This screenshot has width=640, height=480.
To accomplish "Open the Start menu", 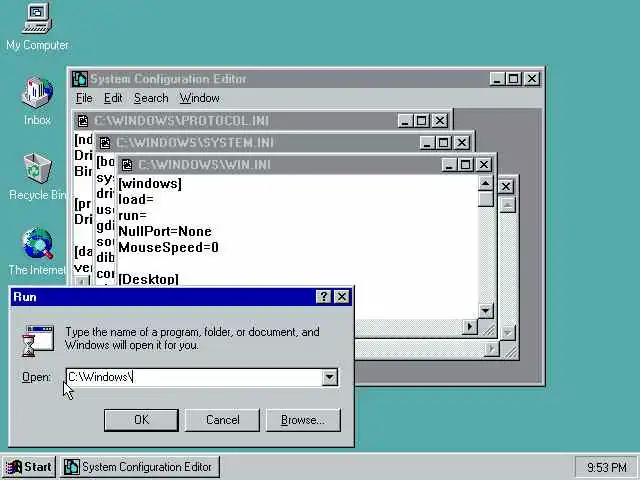I will click(x=29, y=467).
